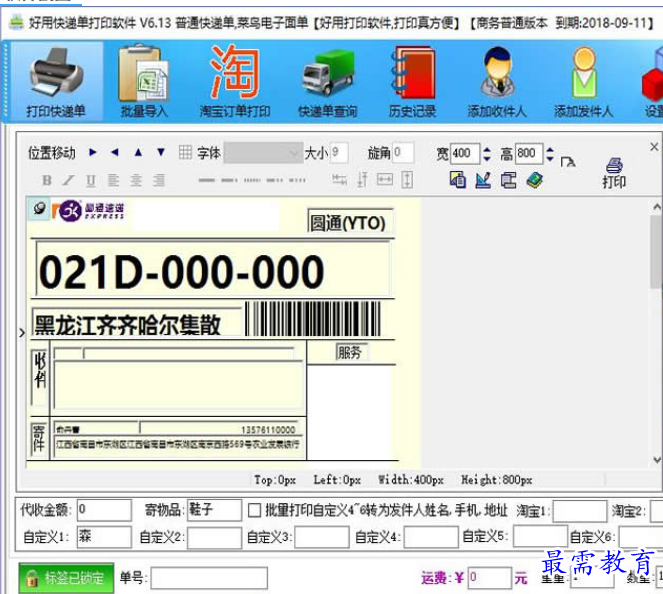Click the 标签已锁定 label locked button
Image resolution: width=663 pixels, height=594 pixels.
[x=66, y=578]
